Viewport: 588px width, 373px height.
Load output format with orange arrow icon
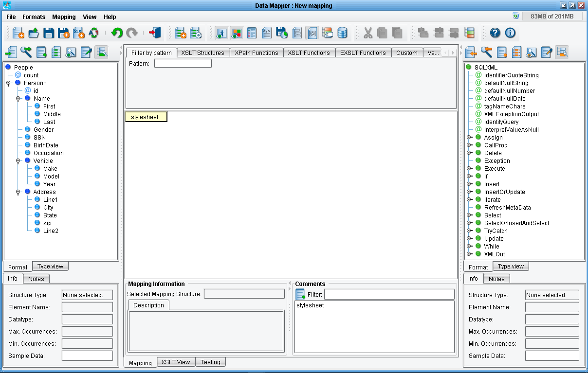pyautogui.click(x=471, y=52)
